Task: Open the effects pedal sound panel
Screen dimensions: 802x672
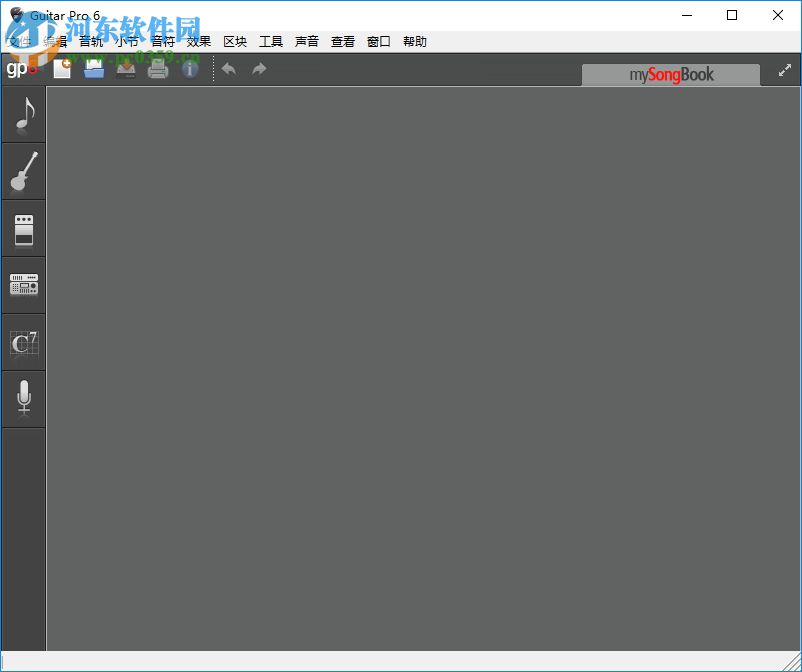Action: (x=24, y=229)
